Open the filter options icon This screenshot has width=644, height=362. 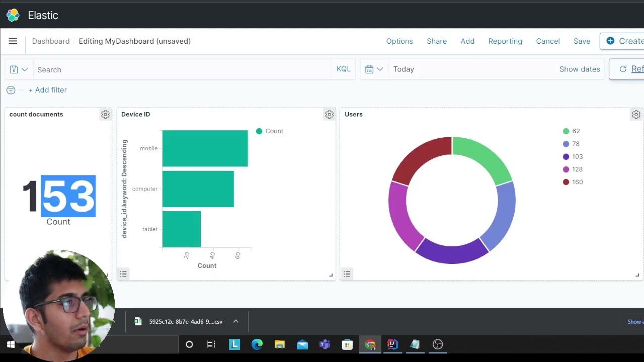tap(11, 90)
